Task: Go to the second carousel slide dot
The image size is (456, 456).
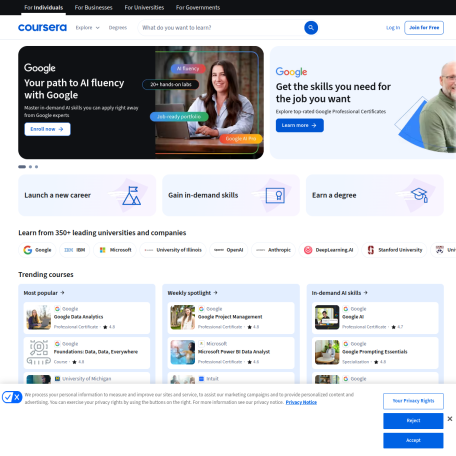Action: 30,167
